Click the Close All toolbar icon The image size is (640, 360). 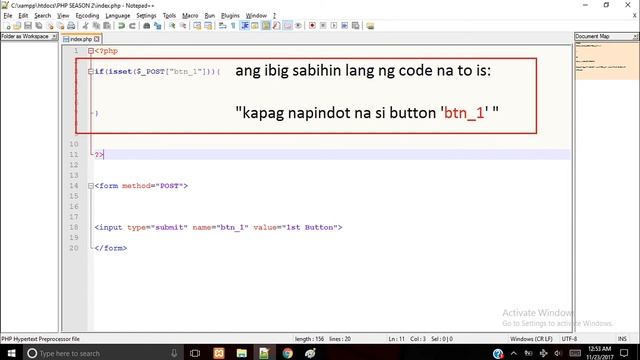point(60,26)
